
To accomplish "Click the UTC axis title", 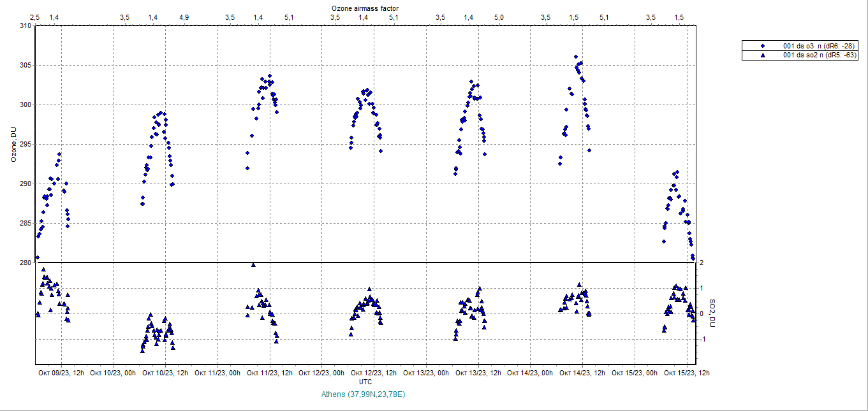I will [x=365, y=382].
